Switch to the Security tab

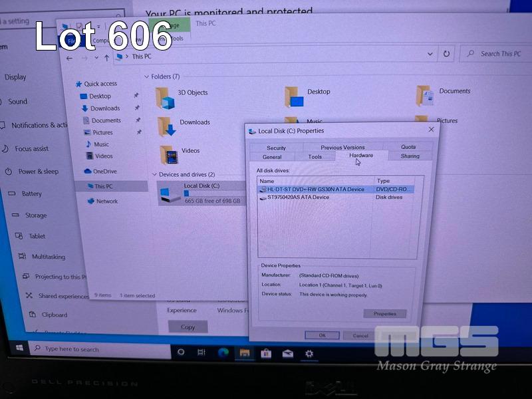pos(276,148)
